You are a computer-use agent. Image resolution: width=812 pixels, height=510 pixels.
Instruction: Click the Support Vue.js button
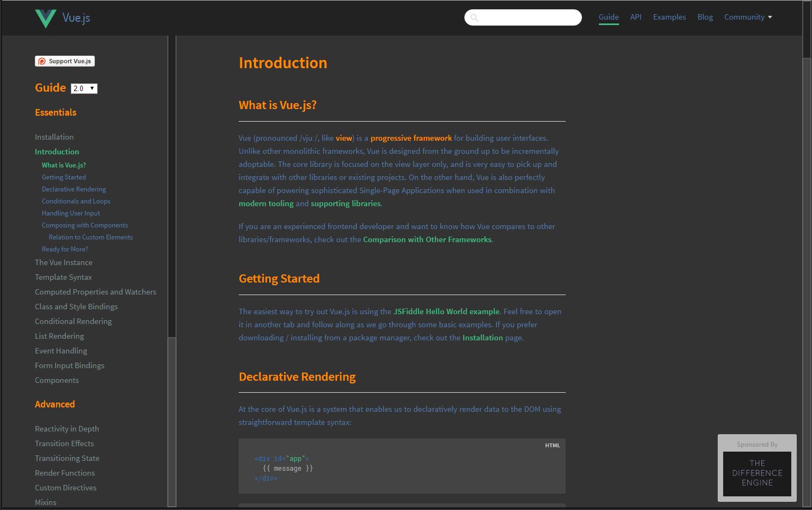pos(65,61)
